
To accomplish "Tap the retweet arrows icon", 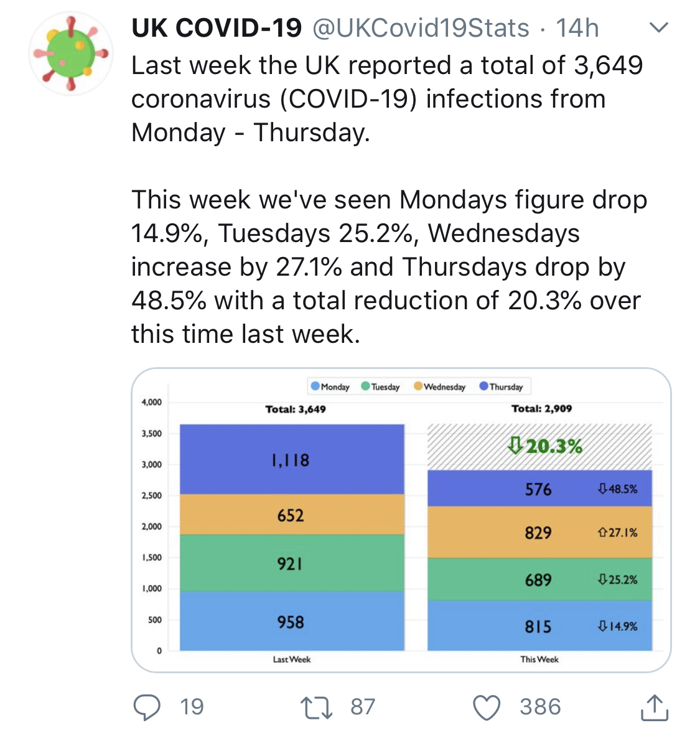I will [x=316, y=708].
